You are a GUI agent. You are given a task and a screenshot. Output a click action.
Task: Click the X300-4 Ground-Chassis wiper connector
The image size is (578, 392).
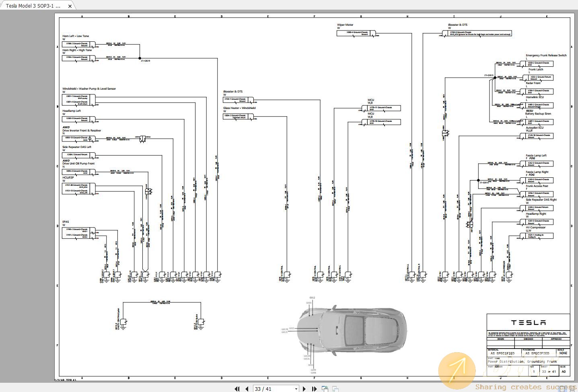pos(356,33)
